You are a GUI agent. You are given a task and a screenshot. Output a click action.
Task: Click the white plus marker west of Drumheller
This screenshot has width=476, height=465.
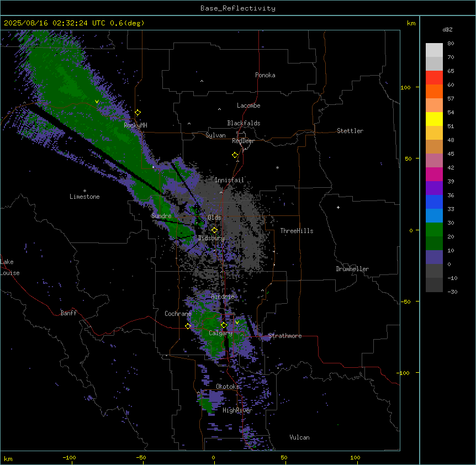coord(338,207)
